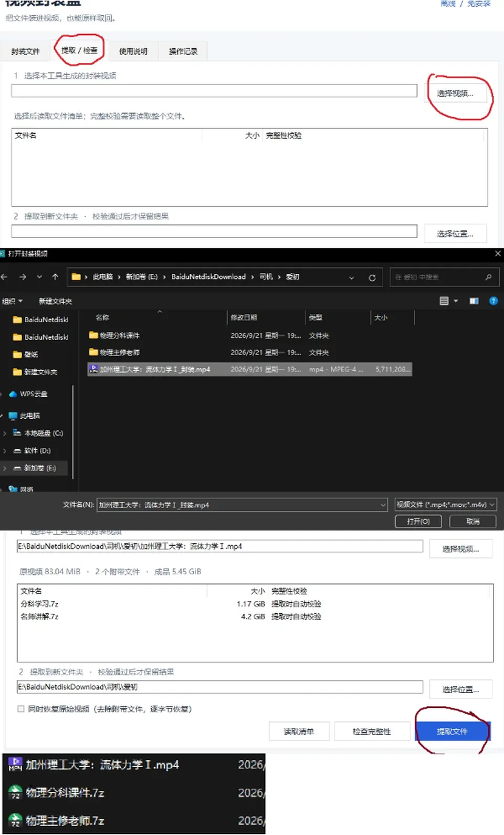Image resolution: width=504 pixels, height=835 pixels.
Task: Open the 物理主修老师 folder icon
Action: tap(93, 352)
